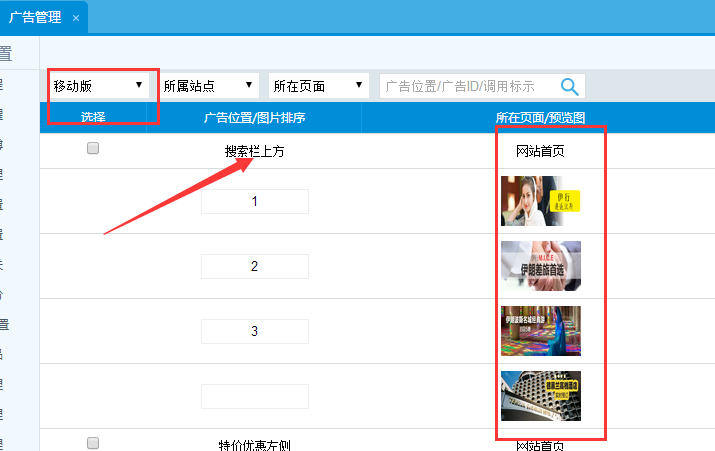
Task: Open the 移动版 dropdown
Action: 98,86
